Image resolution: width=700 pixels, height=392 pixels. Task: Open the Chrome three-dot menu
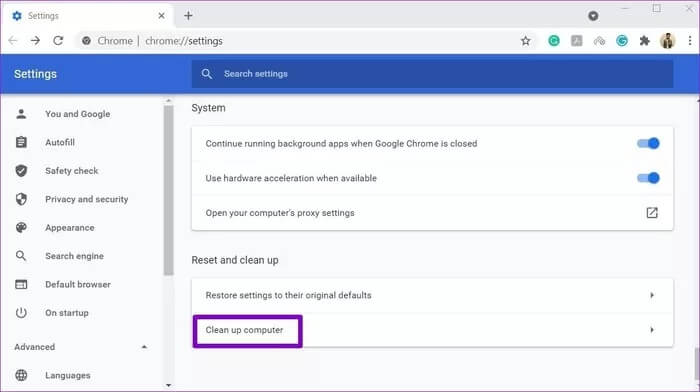pos(690,41)
